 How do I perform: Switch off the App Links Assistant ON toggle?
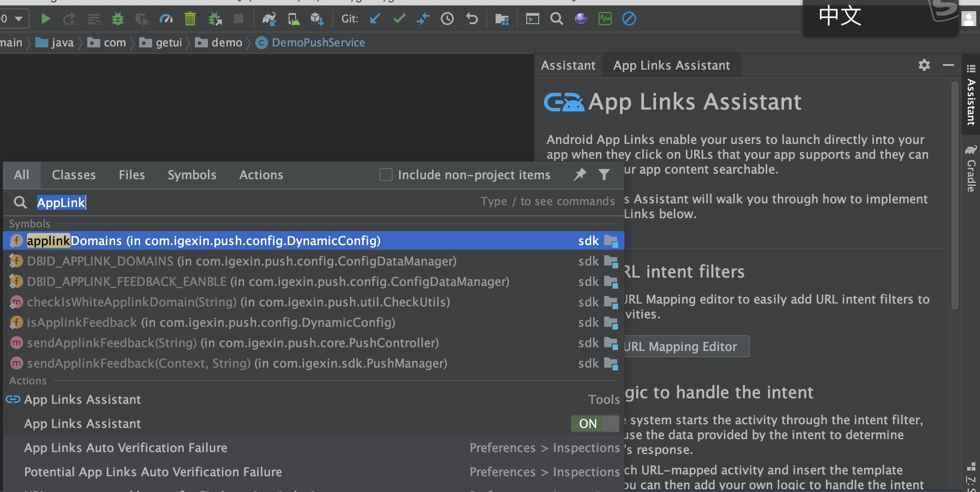click(x=595, y=423)
